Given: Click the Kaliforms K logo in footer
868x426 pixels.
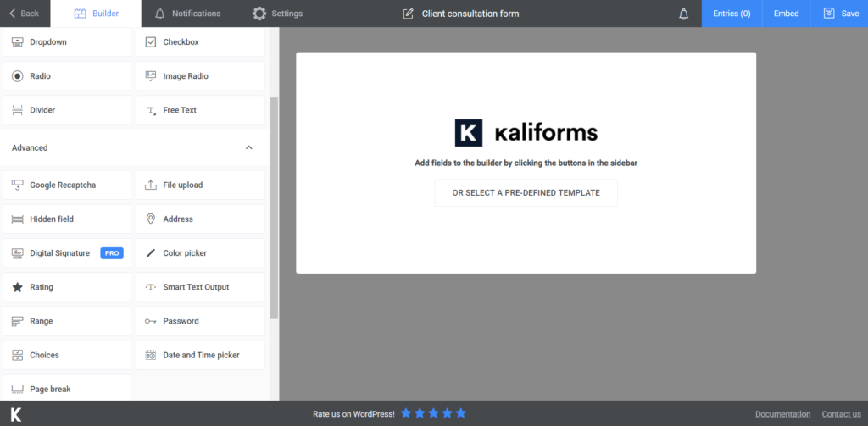Looking at the screenshot, I should click(x=16, y=414).
